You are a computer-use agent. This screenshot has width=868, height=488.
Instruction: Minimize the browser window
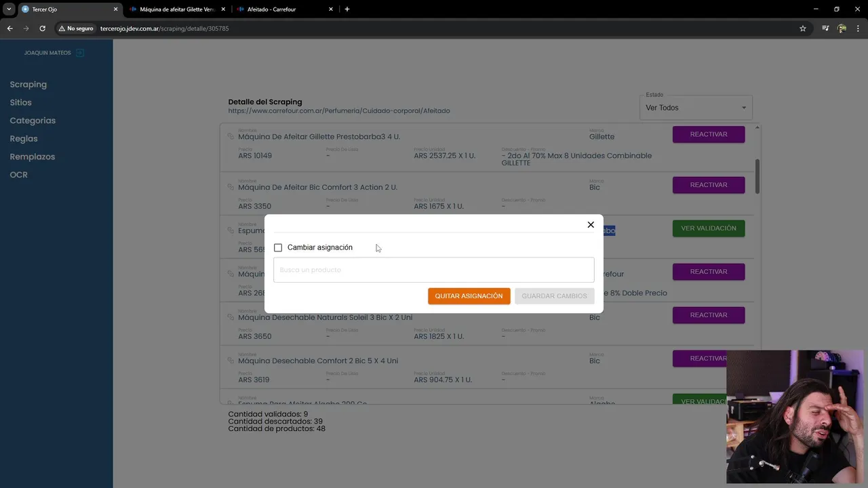814,9
